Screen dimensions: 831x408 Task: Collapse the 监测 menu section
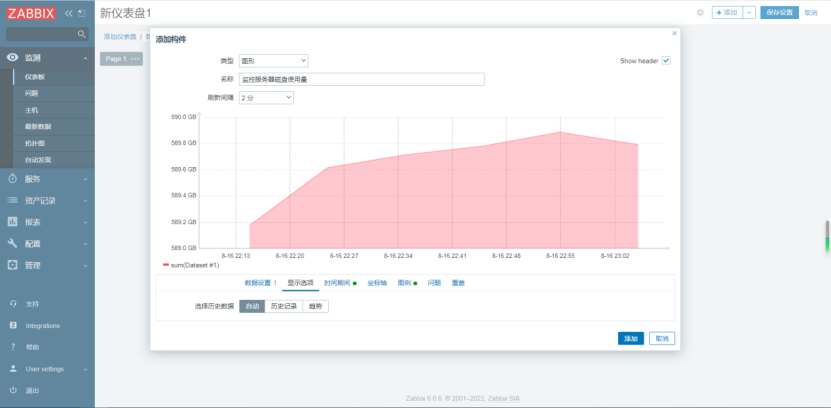pyautogui.click(x=85, y=58)
